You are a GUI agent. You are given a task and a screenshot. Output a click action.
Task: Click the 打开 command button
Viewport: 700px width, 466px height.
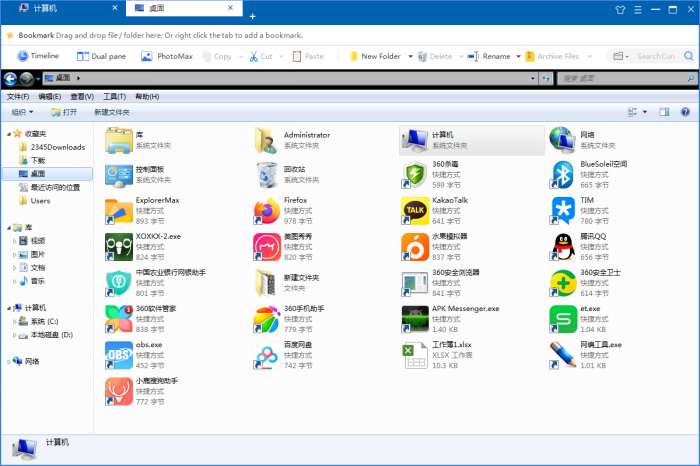click(x=64, y=112)
